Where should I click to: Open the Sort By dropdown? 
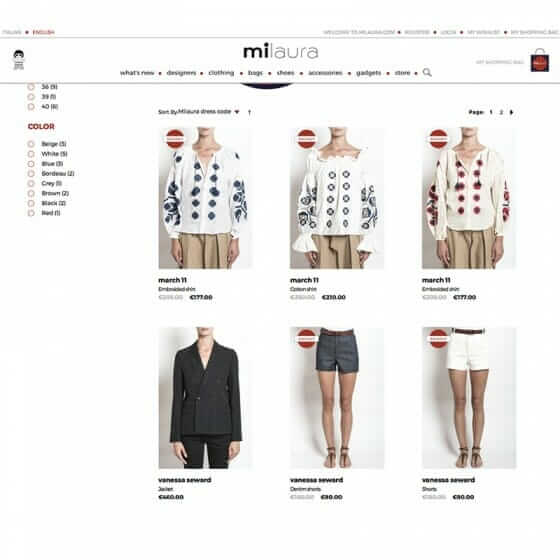tap(199, 112)
